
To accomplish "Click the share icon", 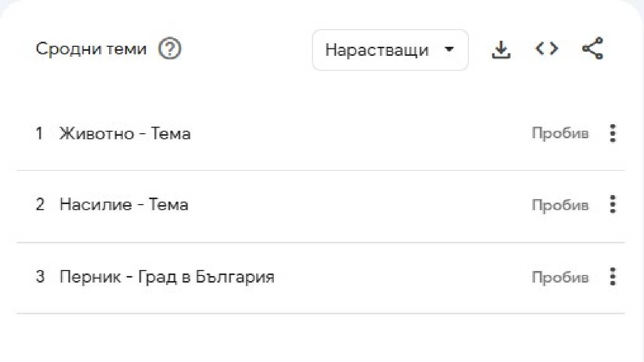I will tap(592, 49).
